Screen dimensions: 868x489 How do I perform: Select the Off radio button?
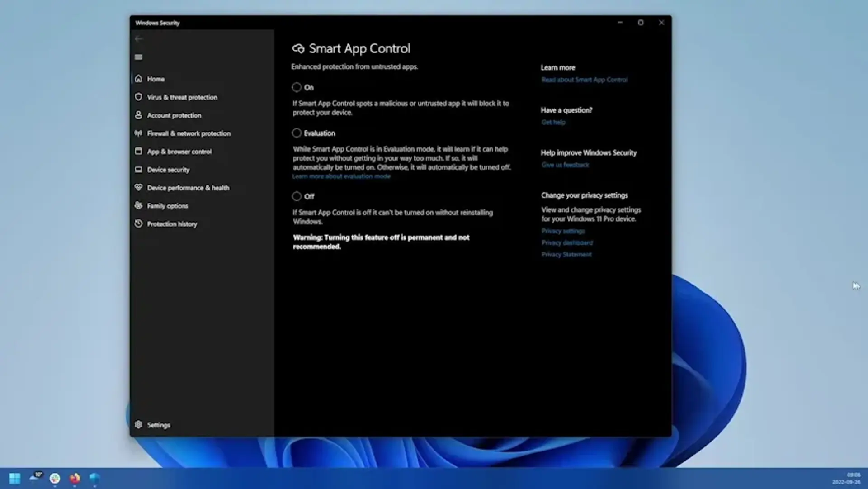tap(297, 196)
